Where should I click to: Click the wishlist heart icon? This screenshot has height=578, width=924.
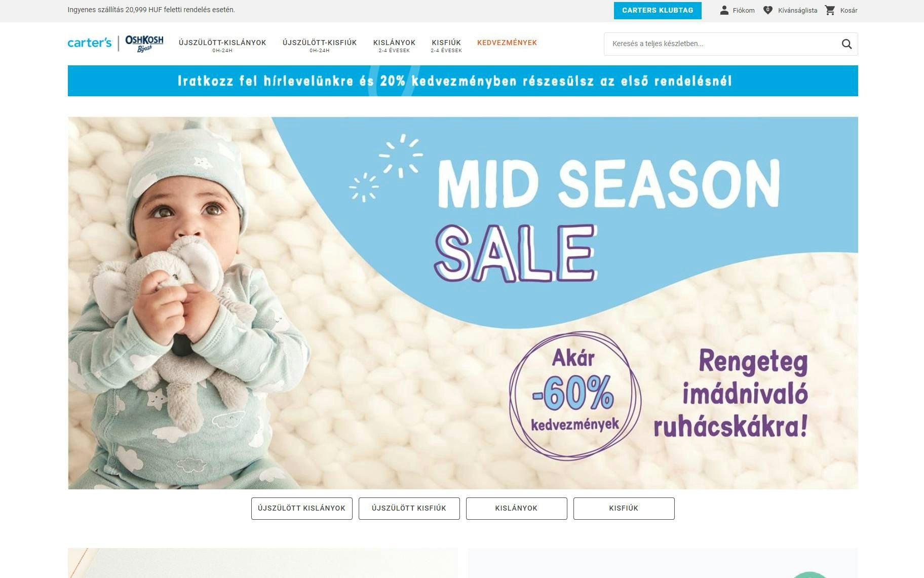[x=768, y=10]
